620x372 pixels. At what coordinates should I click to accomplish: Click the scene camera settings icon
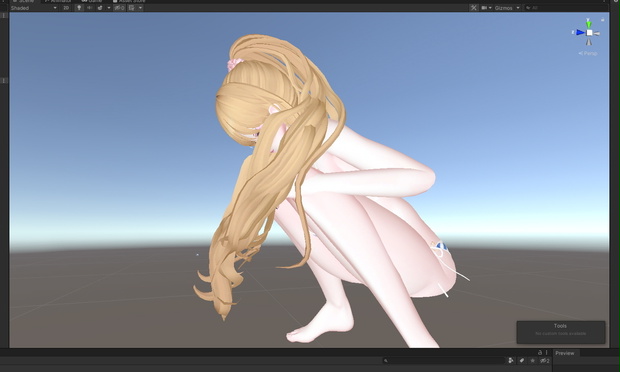pos(484,8)
